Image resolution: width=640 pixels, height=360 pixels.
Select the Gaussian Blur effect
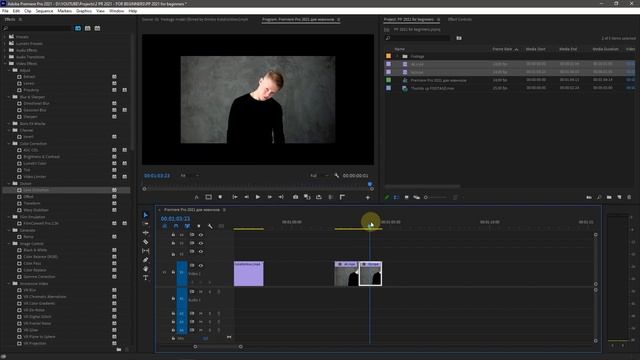pyautogui.click(x=35, y=110)
